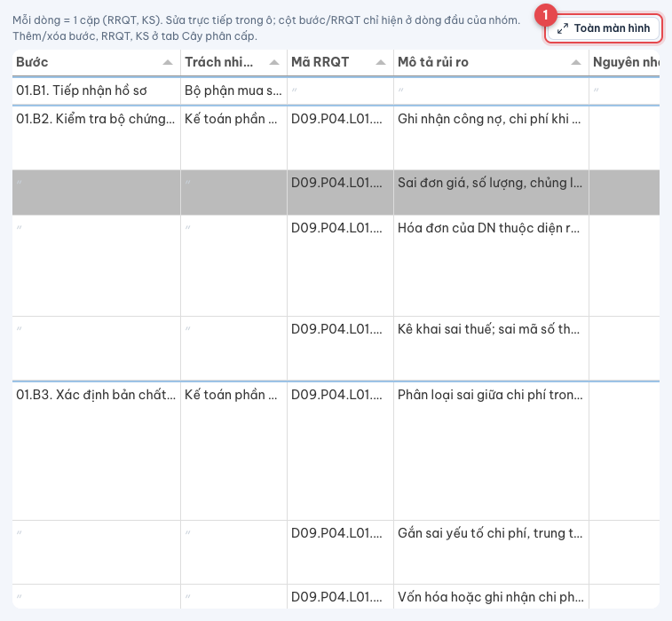Select Mã RRQT code beside Gắn sai yếu tố
Screen dimensions: 672x621
pyautogui.click(x=340, y=552)
